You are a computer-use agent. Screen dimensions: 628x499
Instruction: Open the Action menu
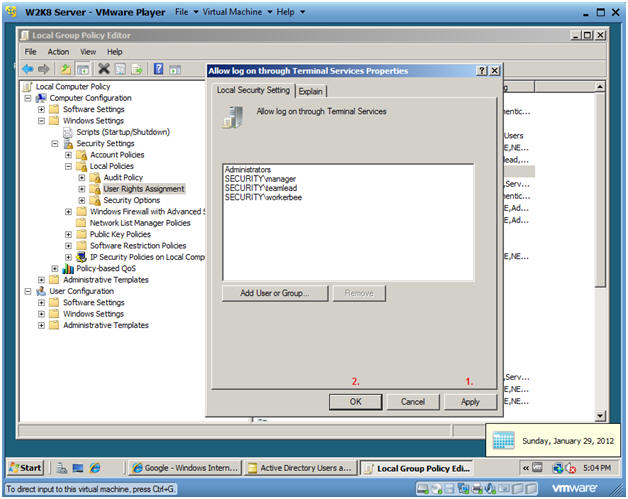click(x=58, y=52)
